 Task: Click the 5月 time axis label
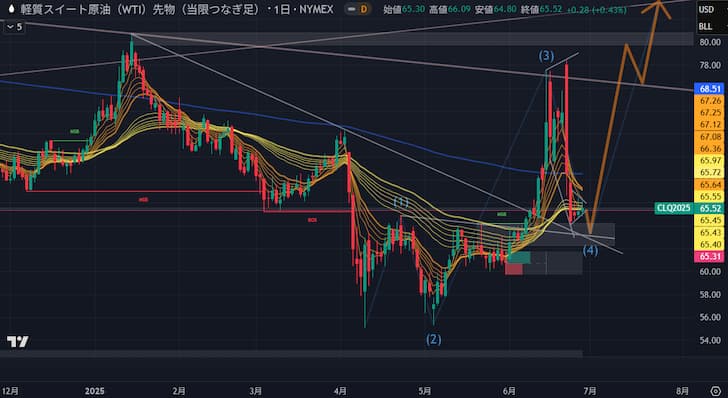[425, 391]
